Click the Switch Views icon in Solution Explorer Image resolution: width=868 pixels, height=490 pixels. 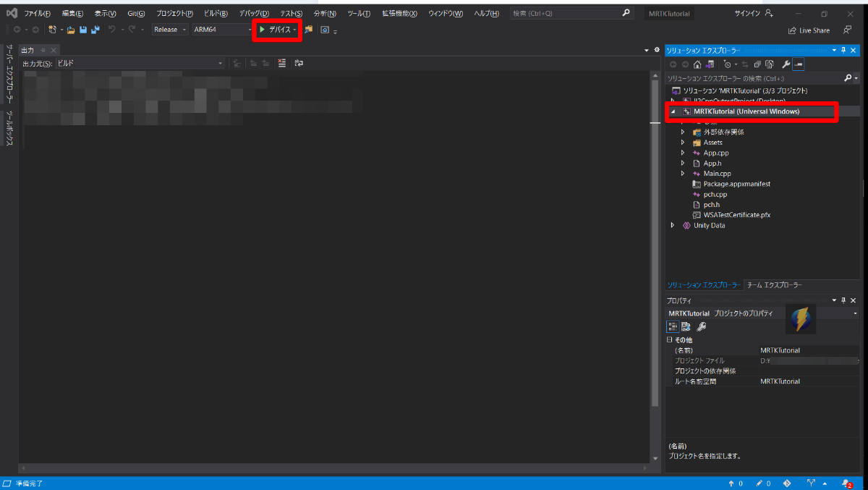[709, 64]
